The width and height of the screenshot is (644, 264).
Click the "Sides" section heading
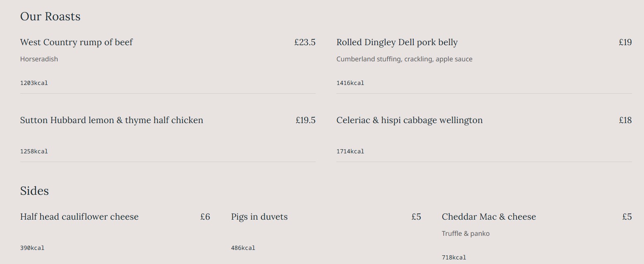point(34,191)
